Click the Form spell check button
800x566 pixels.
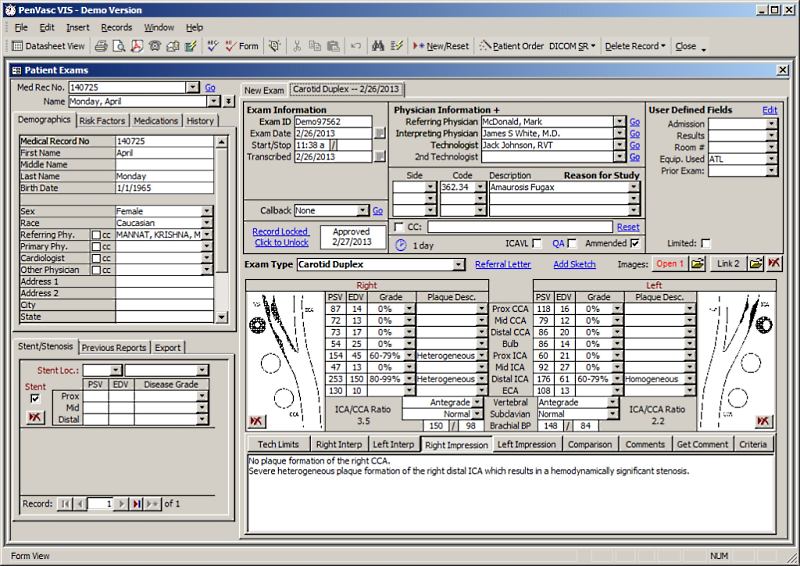[242, 46]
